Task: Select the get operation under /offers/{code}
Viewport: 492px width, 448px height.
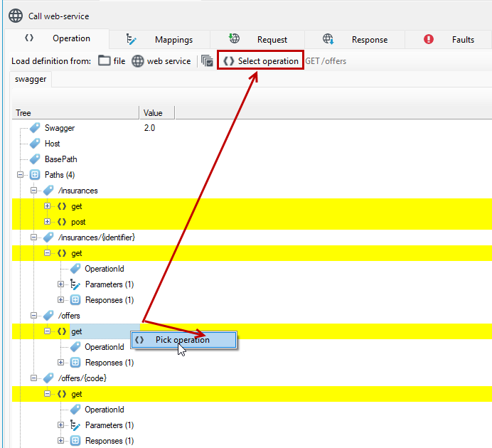Action: [x=76, y=394]
